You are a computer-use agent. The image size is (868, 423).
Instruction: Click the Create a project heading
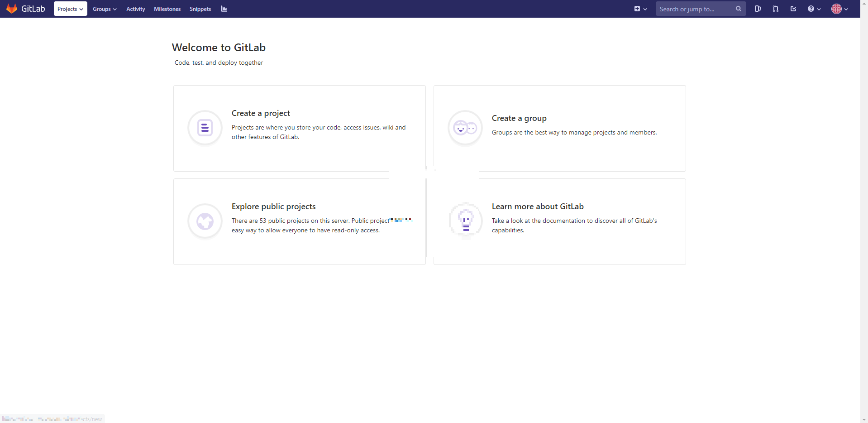pos(261,113)
